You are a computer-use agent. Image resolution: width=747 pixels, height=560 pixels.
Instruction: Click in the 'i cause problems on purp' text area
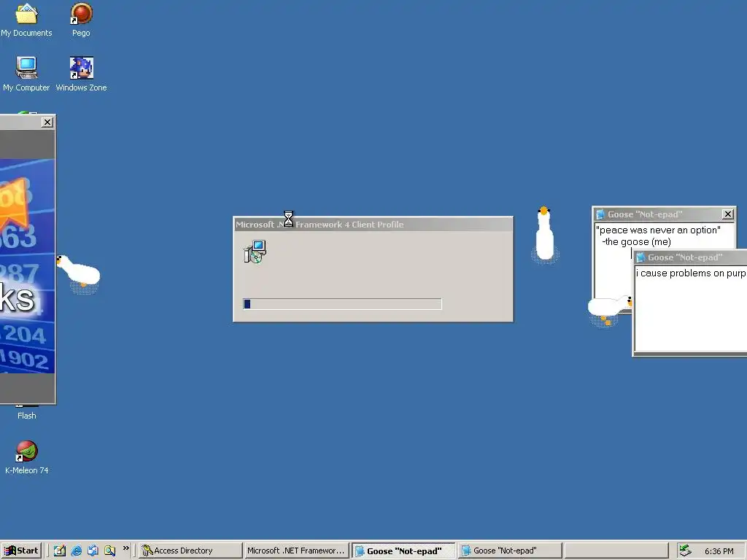tap(691, 309)
